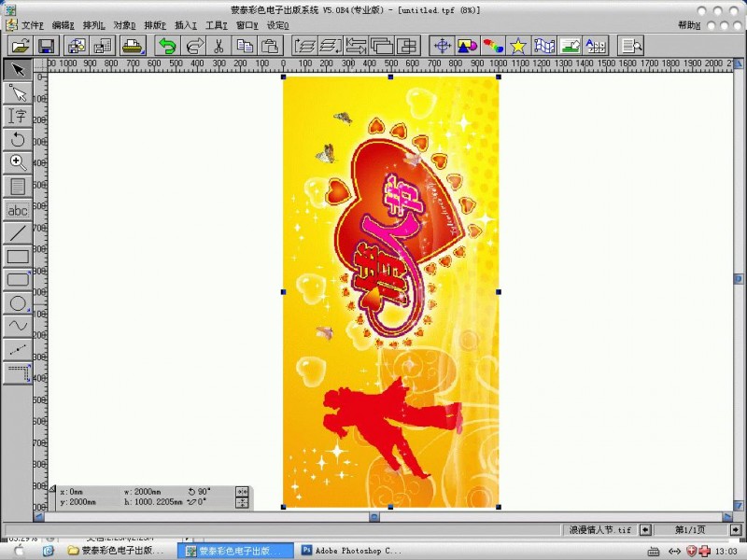Viewport: 747px width, 560px height.
Task: Select the text tool
Action: point(18,116)
